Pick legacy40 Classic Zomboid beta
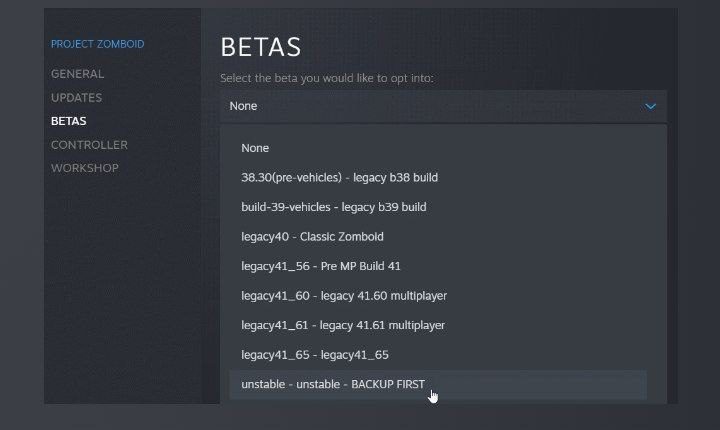The height and width of the screenshot is (430, 720). (312, 237)
